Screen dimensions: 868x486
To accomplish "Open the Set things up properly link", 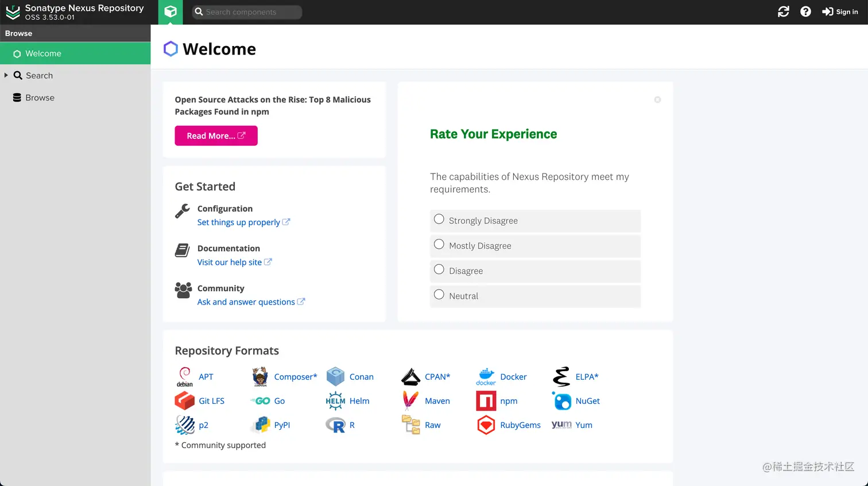I will click(239, 222).
